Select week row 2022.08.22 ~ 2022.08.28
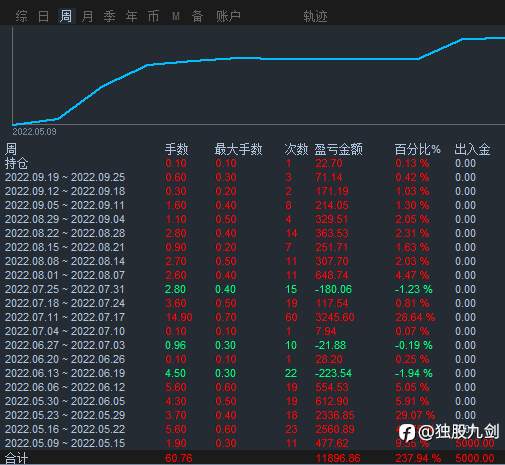This screenshot has width=505, height=465. (65, 233)
